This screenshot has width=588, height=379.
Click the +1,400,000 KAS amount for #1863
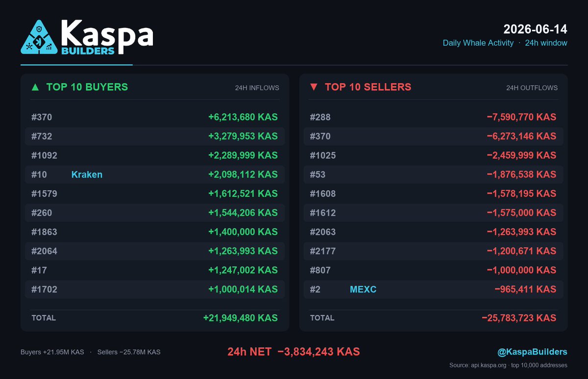click(243, 232)
